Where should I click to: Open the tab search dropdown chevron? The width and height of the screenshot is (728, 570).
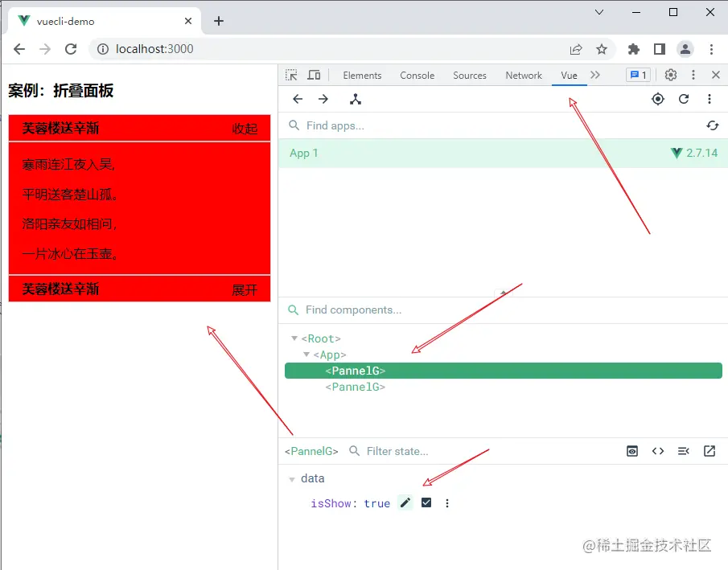click(599, 12)
